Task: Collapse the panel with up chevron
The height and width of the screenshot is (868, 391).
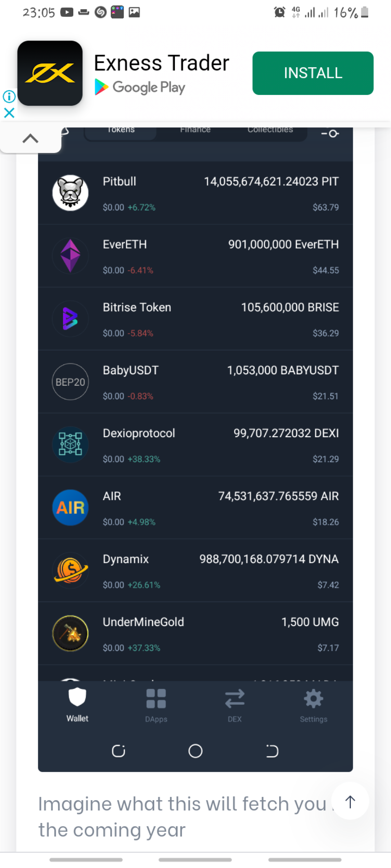Action: coord(31,138)
